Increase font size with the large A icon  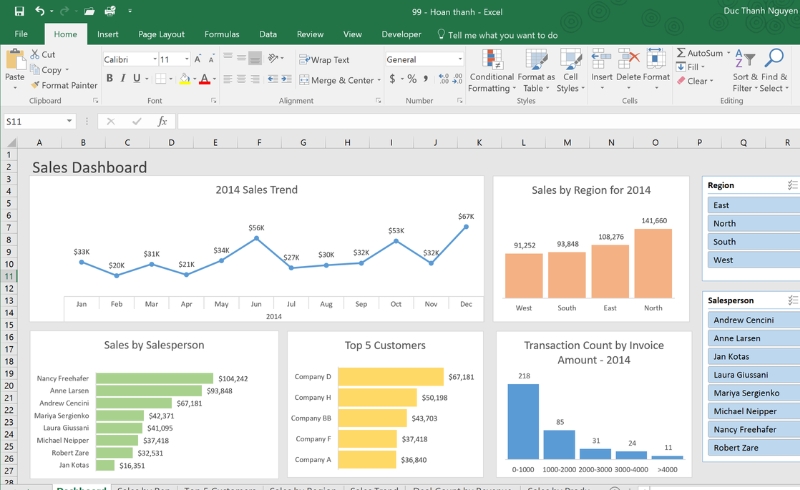click(x=197, y=59)
